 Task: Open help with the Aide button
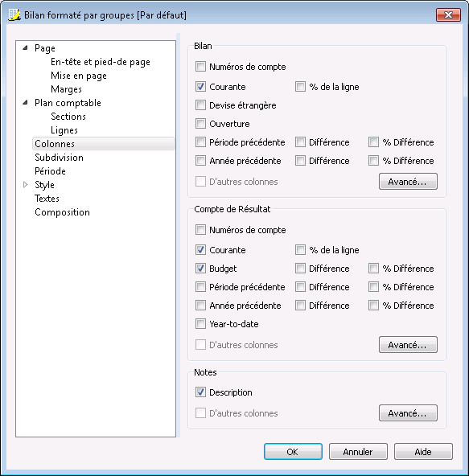(423, 451)
